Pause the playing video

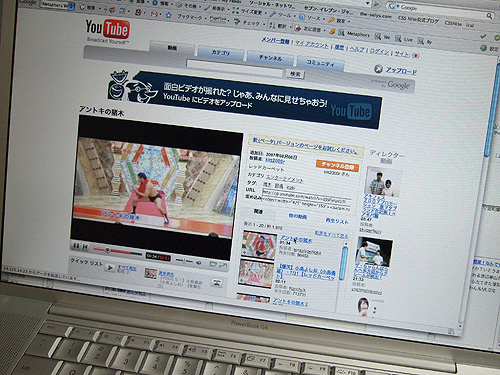76,246
